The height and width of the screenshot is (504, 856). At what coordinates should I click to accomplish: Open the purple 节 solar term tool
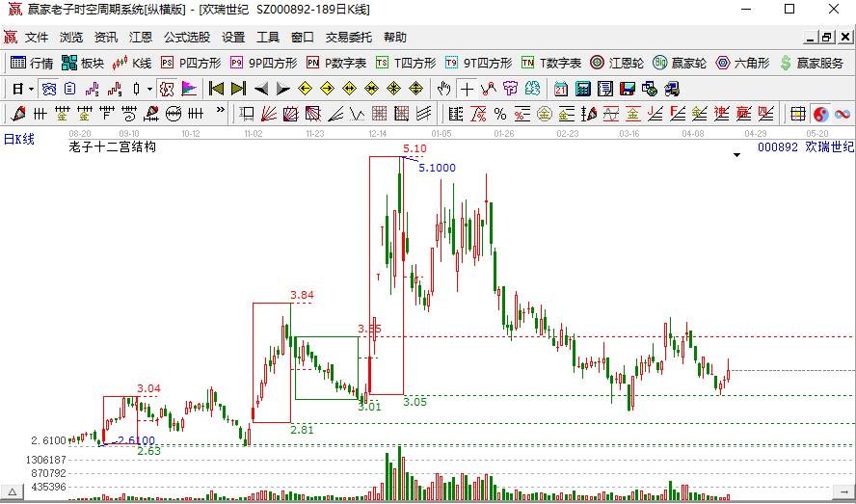pos(511,89)
